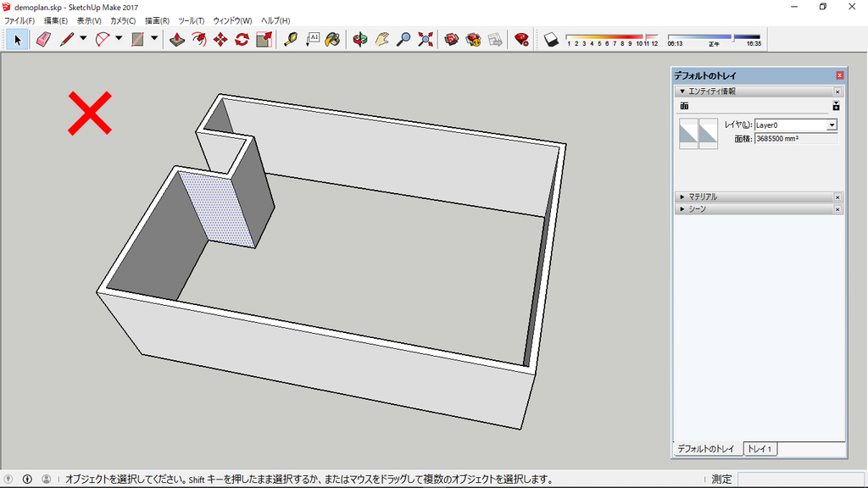
Task: Click the 面 entity type label
Action: [x=684, y=106]
